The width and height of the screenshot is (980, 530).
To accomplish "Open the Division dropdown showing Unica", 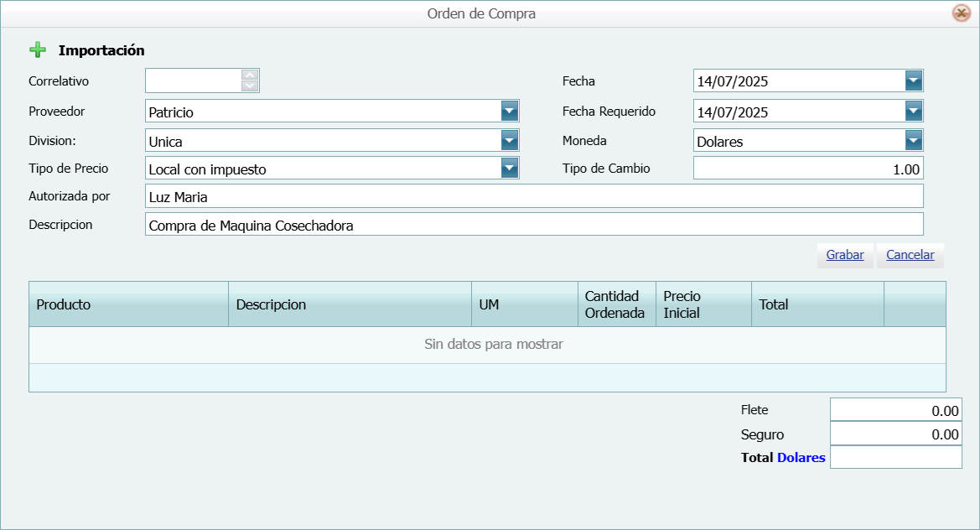I will 510,140.
